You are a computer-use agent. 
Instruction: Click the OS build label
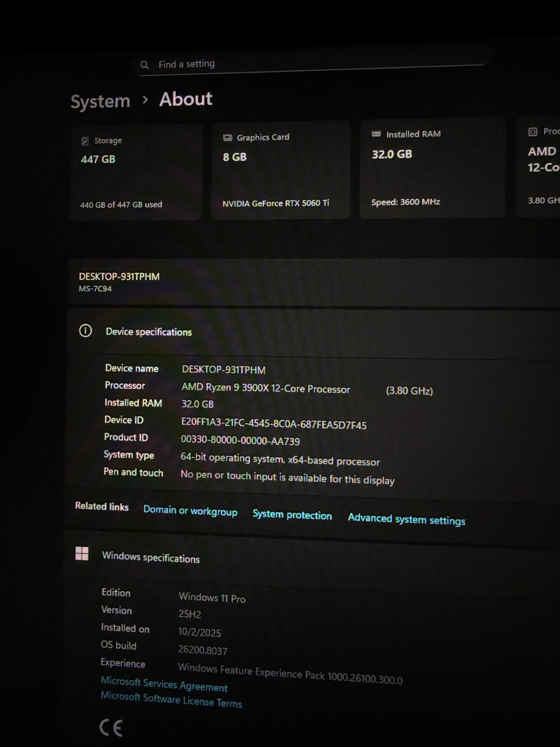(x=118, y=645)
